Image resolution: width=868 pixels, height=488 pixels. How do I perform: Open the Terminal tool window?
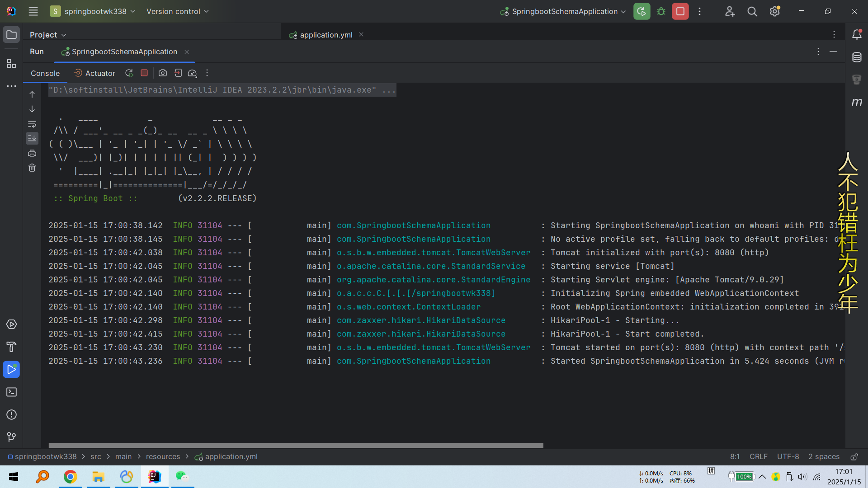pos(11,392)
